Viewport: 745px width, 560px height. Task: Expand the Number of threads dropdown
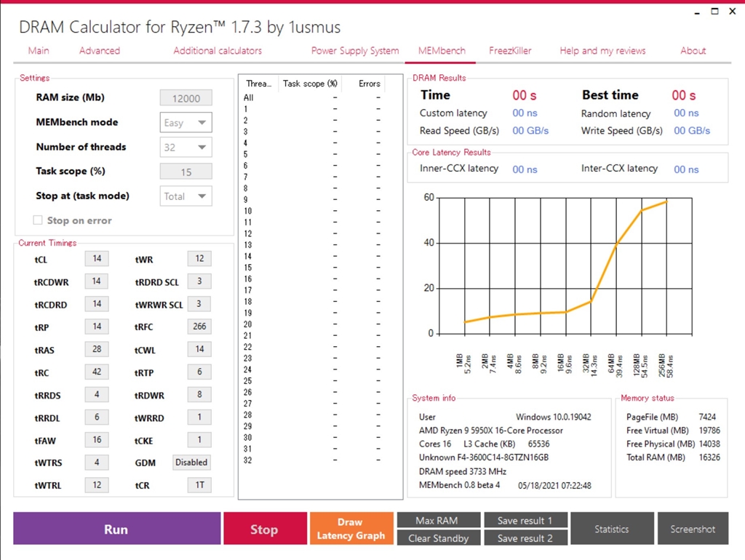(x=186, y=147)
